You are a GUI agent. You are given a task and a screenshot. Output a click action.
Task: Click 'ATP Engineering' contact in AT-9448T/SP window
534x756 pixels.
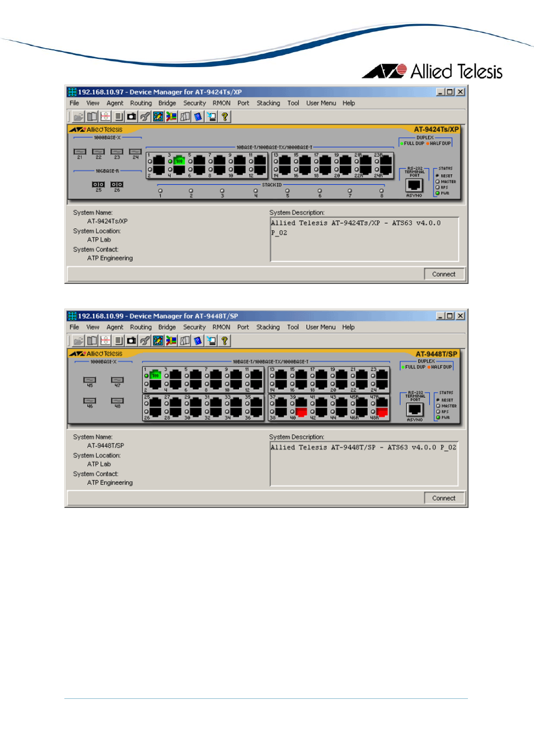coord(110,483)
